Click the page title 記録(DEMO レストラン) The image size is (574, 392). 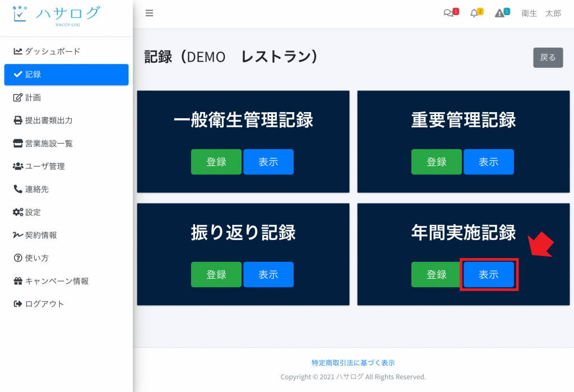click(232, 57)
